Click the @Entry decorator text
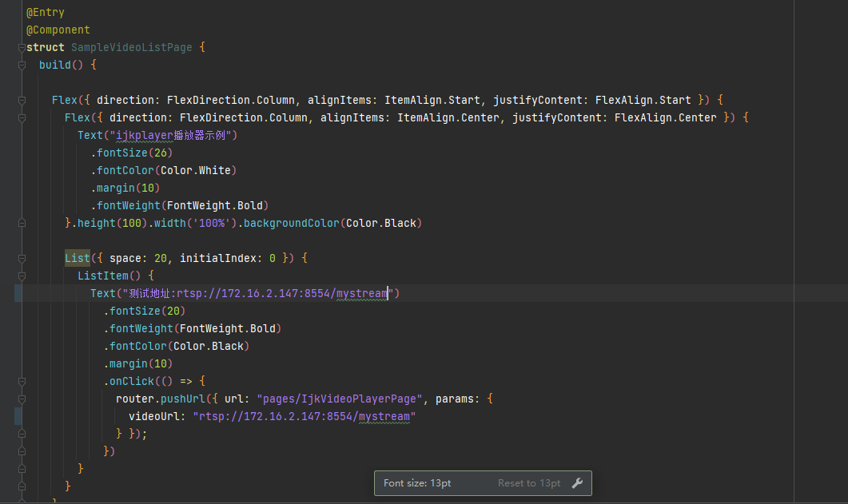Screen dimensions: 848x504 [46, 13]
